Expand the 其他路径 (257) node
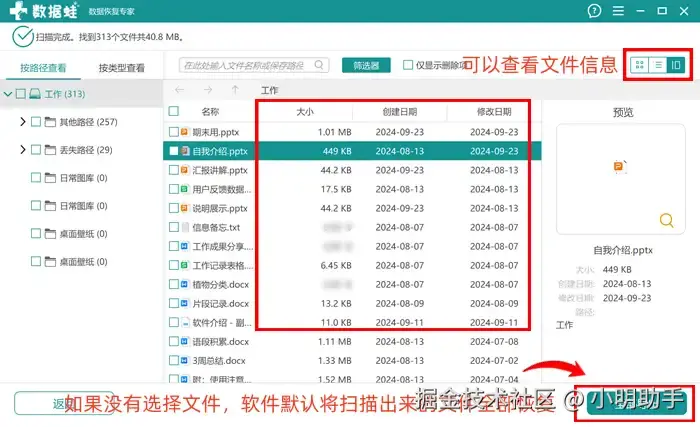The image size is (700, 427). coord(23,121)
